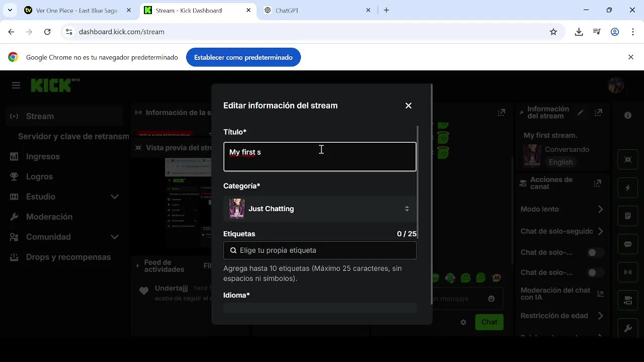
Task: Open chat settings gear
Action: [463, 322]
